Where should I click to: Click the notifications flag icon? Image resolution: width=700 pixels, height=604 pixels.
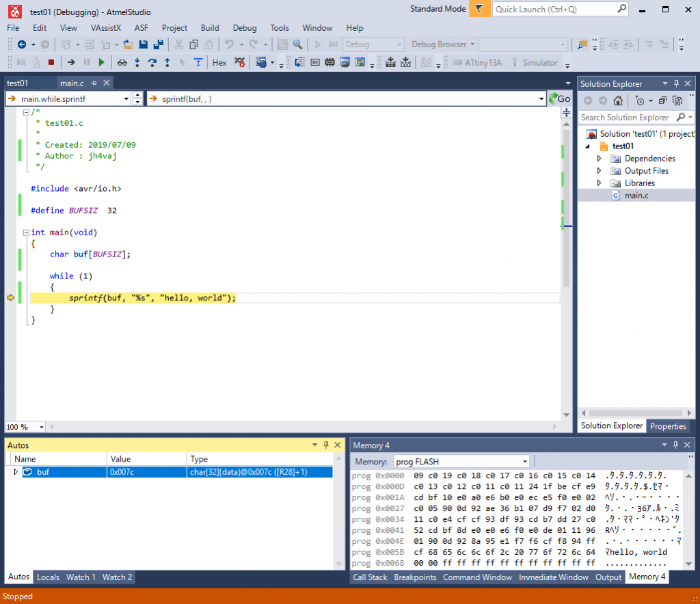click(x=480, y=9)
